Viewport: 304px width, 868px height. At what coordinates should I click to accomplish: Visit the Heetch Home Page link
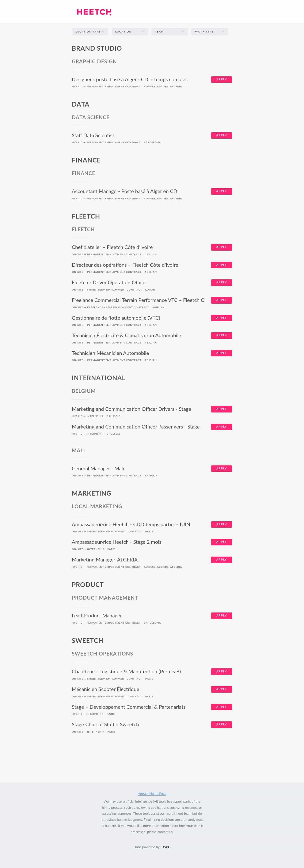[x=152, y=793]
